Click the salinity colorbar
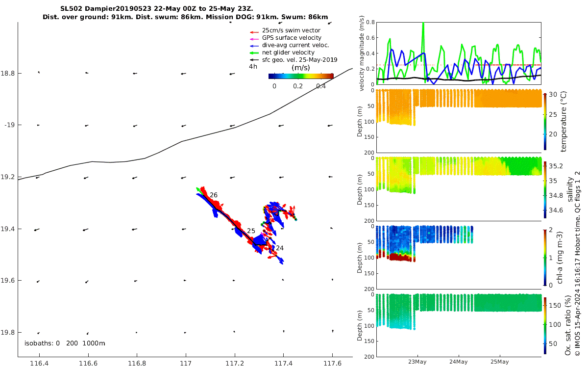 [546, 189]
